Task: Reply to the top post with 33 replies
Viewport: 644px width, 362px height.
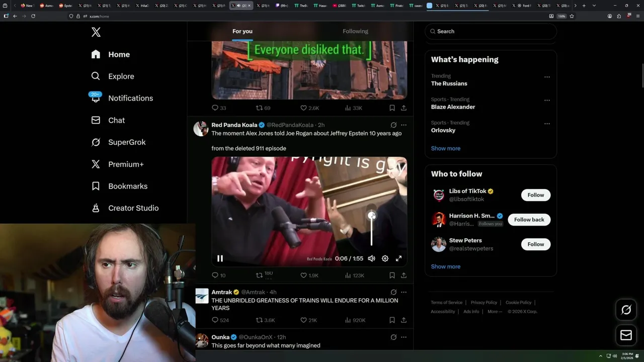Action: click(x=219, y=108)
